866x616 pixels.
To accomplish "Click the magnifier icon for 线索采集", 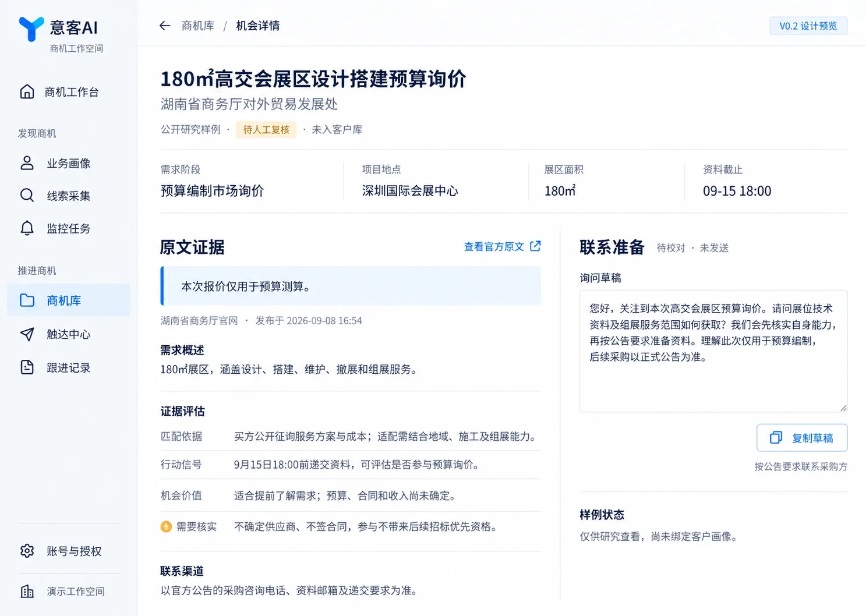I will pyautogui.click(x=27, y=195).
